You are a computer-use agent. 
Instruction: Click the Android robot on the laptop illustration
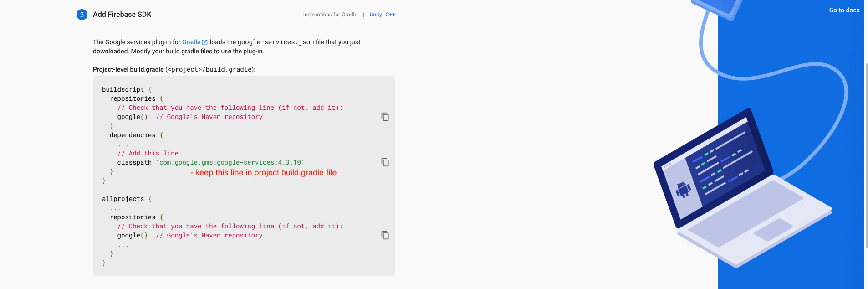click(683, 189)
